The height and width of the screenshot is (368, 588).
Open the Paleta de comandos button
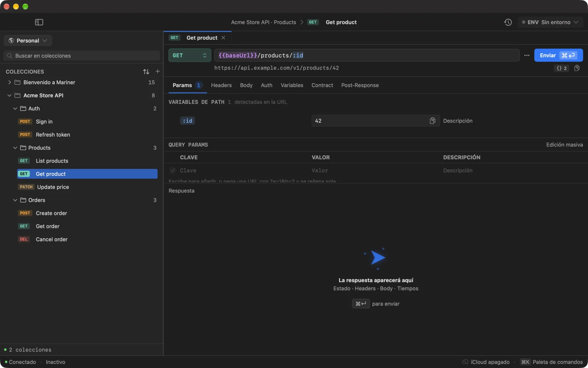tap(552, 362)
